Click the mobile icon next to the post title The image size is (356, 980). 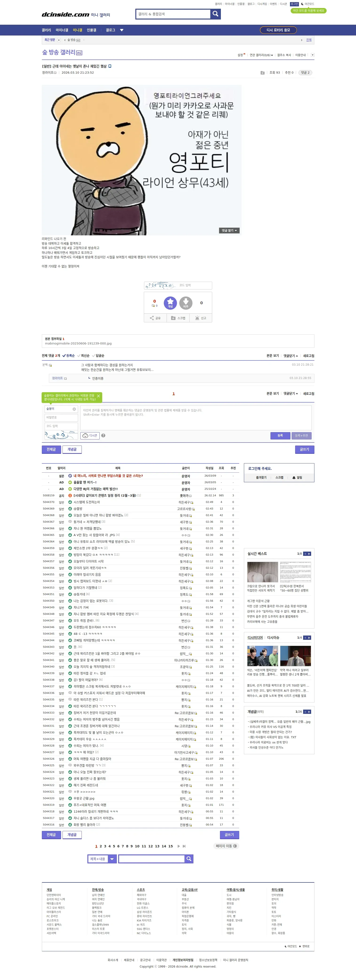tap(110, 66)
